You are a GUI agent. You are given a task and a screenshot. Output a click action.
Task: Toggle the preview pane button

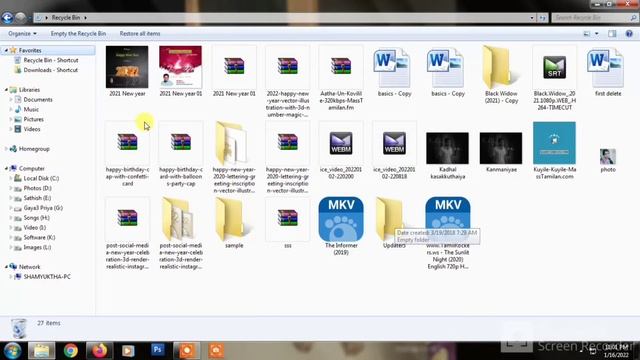612,33
